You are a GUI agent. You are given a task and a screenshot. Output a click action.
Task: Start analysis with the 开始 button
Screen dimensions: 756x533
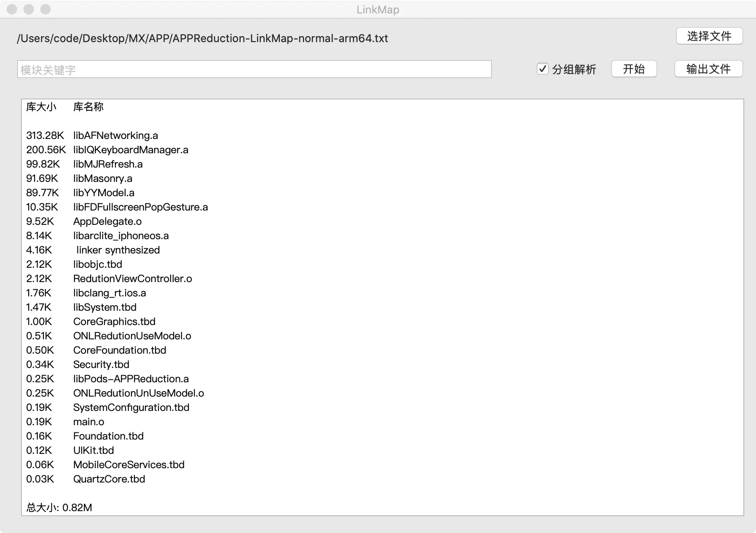pyautogui.click(x=634, y=69)
